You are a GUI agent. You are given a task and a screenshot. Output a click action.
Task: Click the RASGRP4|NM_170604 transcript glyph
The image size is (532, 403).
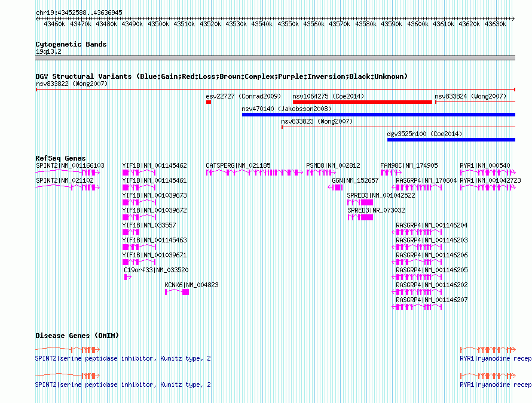tap(417, 187)
